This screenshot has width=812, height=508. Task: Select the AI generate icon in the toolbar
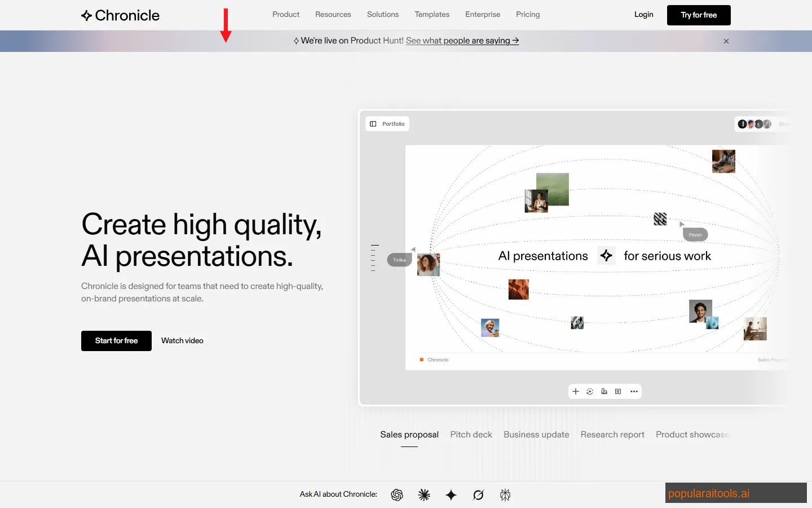click(x=590, y=391)
